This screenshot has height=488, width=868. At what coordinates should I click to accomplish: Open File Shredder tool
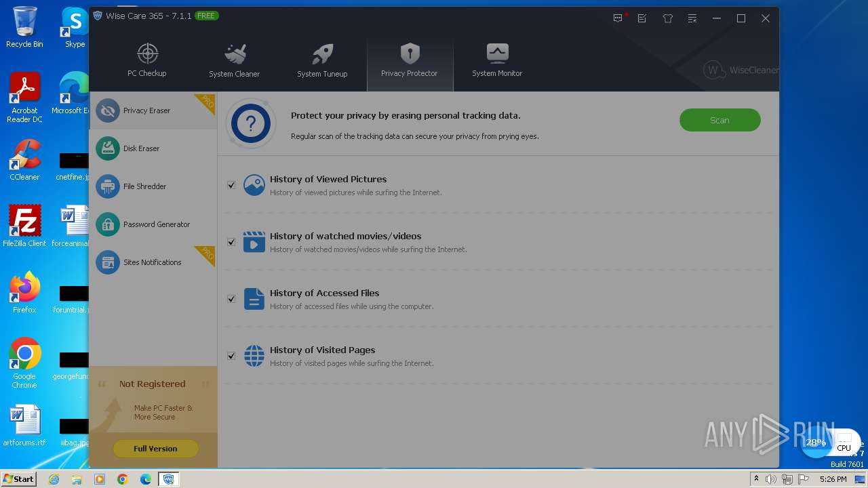(153, 186)
